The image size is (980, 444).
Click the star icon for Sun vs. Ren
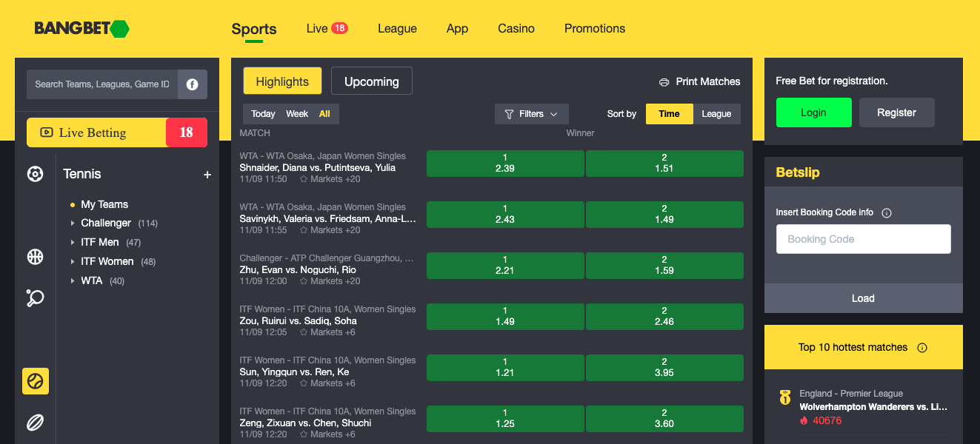tap(303, 383)
